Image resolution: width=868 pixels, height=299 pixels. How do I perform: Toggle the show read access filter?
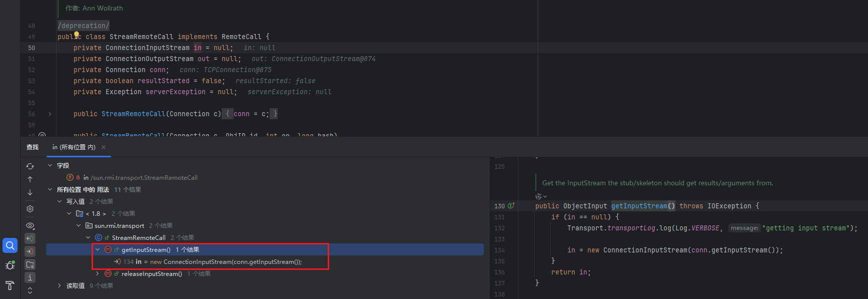(x=30, y=238)
